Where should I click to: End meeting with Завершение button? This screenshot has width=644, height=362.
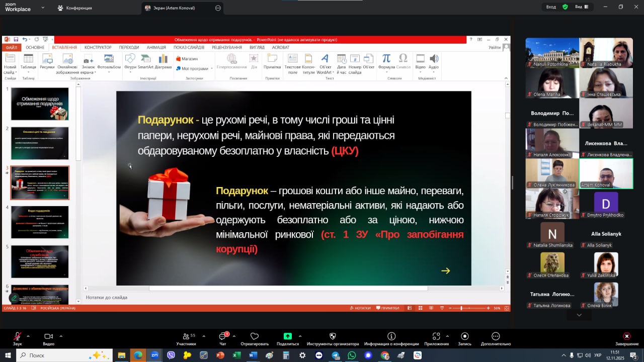[x=626, y=337]
